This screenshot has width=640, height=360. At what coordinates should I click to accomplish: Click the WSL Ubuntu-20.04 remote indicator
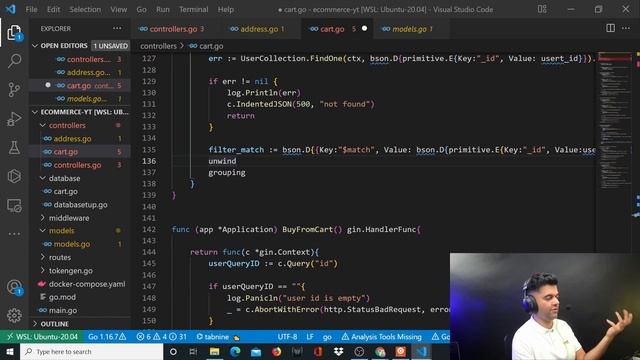coord(42,337)
